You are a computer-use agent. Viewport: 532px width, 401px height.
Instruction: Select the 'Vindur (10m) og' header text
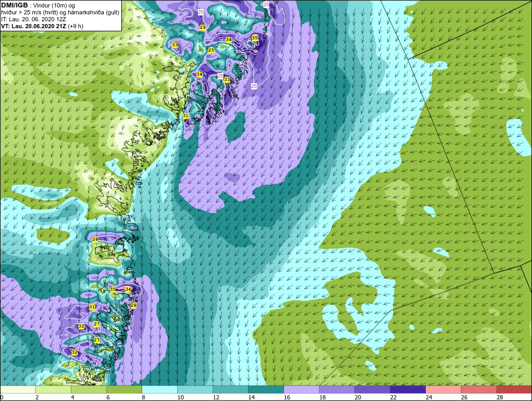pyautogui.click(x=54, y=6)
